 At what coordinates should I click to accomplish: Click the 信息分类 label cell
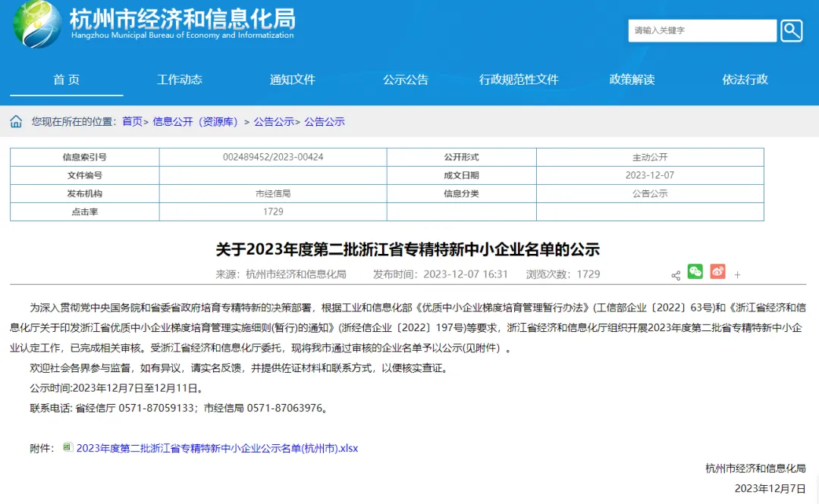[461, 194]
